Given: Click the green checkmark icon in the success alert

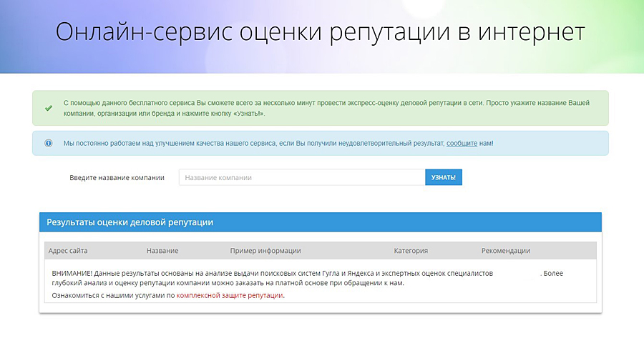Looking at the screenshot, I should point(48,109).
